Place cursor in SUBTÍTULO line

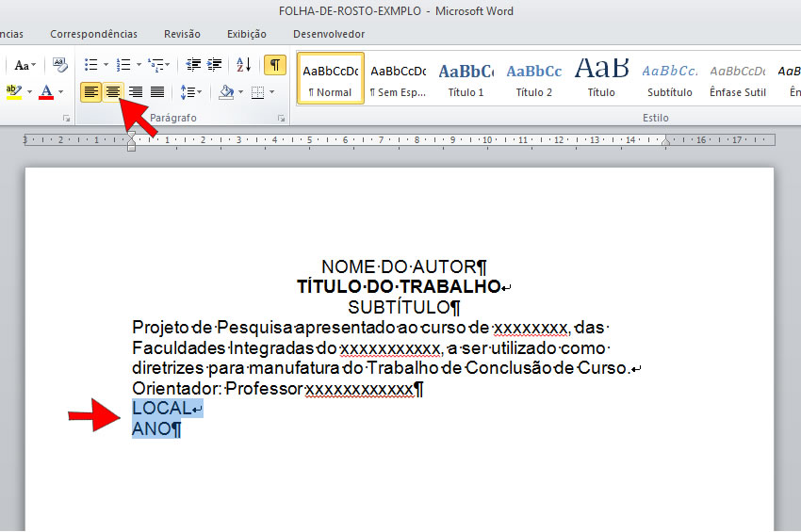pos(404,307)
